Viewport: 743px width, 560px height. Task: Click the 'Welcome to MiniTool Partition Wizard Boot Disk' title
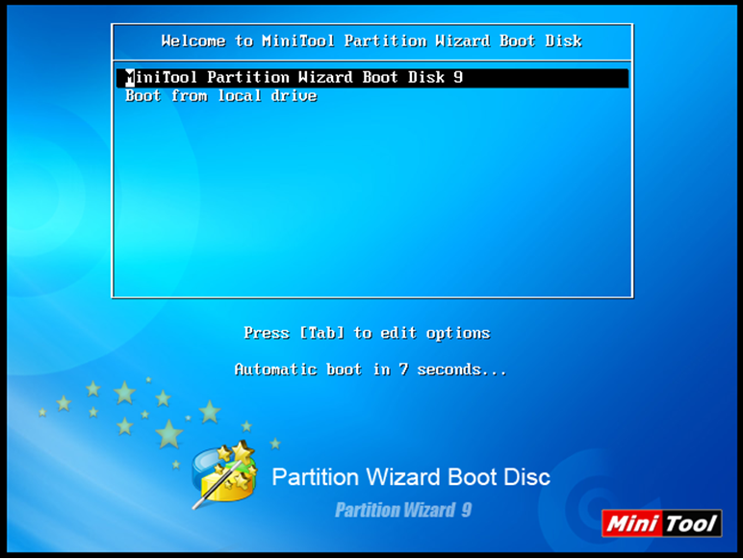click(371, 41)
